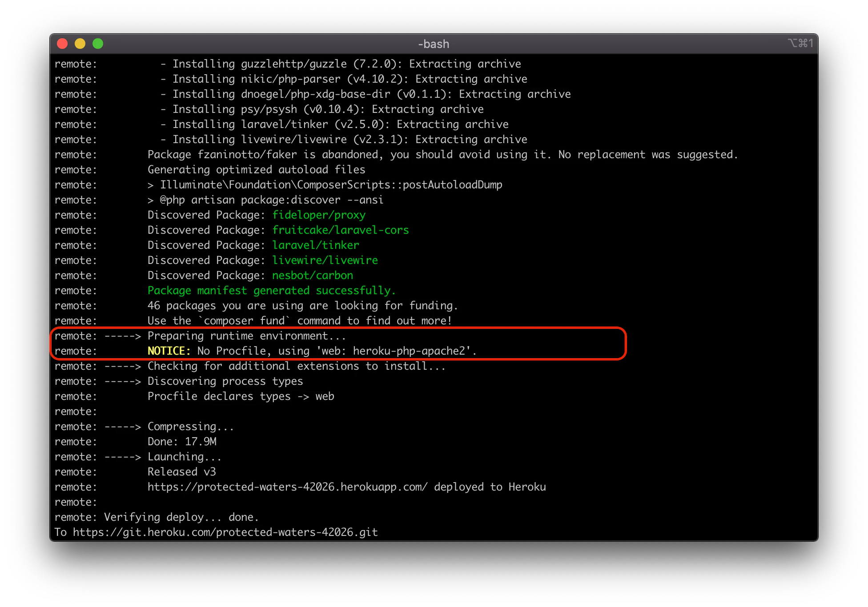This screenshot has width=868, height=607.
Task: Click 'Package manifest generated successfully.' line
Action: click(x=271, y=291)
